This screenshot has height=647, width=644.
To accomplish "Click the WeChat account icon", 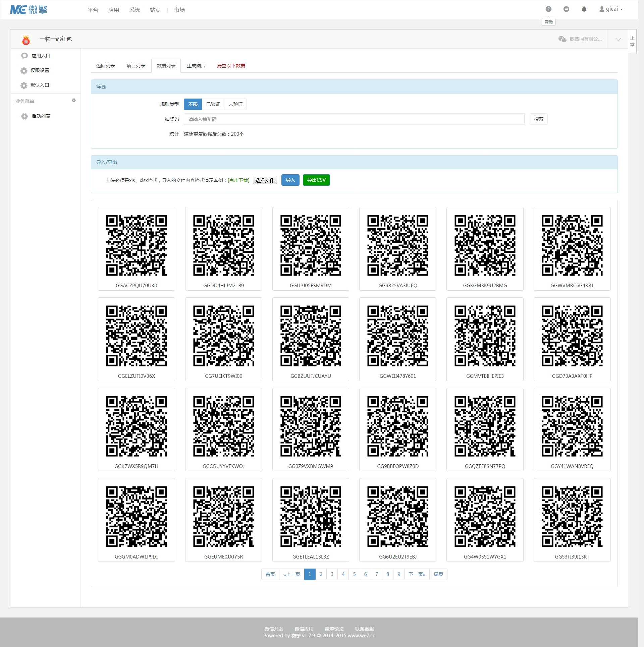I will tap(562, 39).
